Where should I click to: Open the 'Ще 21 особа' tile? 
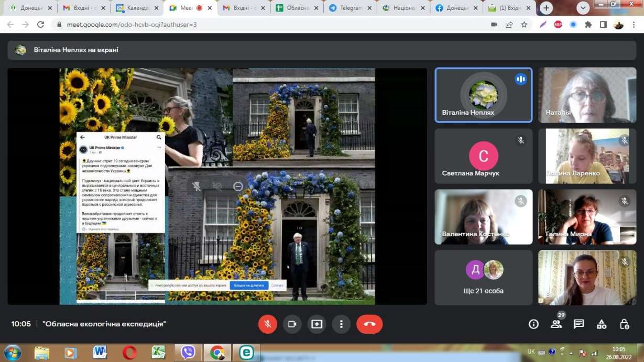coord(484,277)
